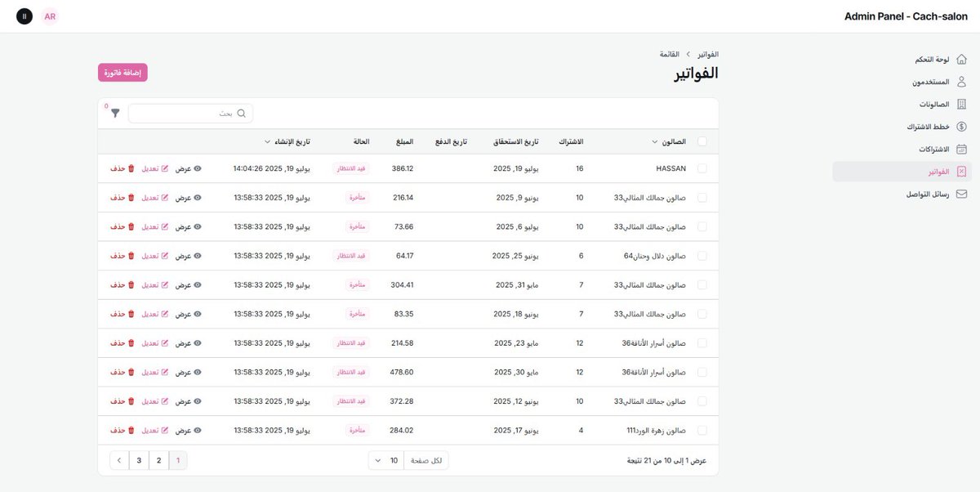Image resolution: width=980 pixels, height=492 pixels.
Task: Open the per-page count dropdown showing 10
Action: click(x=386, y=460)
